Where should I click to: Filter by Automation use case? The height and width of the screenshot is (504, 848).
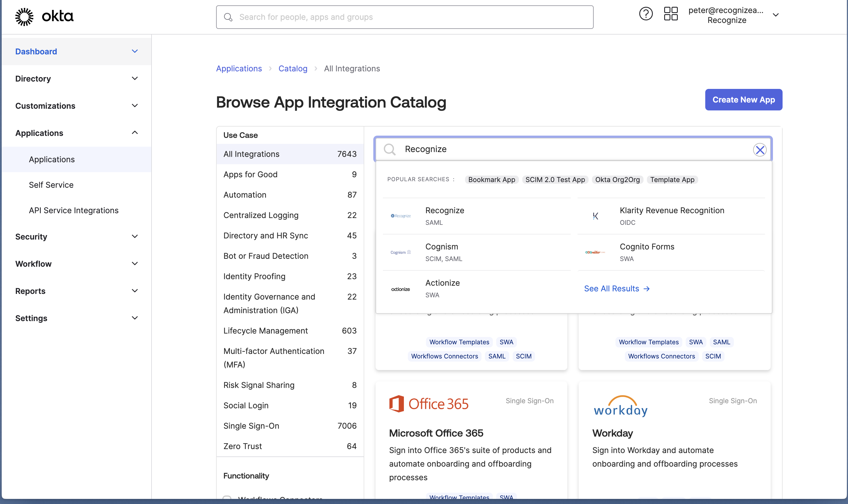[290, 195]
